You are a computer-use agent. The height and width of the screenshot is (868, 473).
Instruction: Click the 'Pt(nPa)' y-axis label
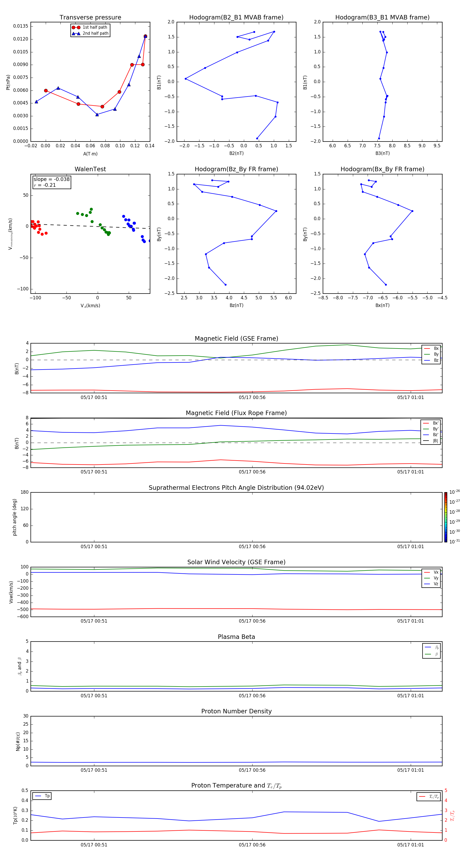pos(8,82)
